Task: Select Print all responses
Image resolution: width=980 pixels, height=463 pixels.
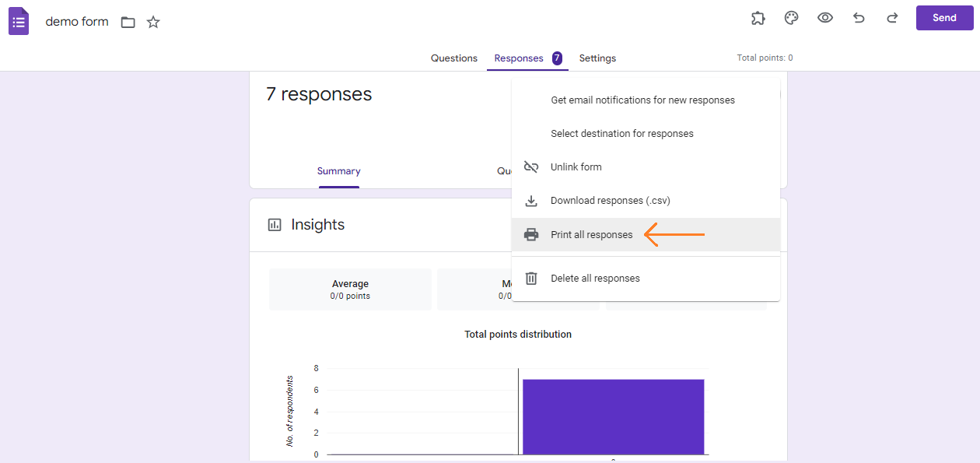Action: [x=591, y=235]
